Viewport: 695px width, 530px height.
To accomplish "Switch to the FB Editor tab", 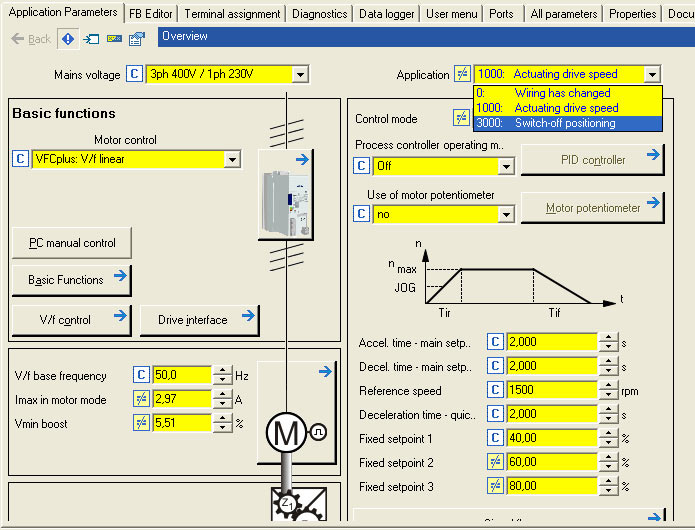I will pyautogui.click(x=150, y=14).
